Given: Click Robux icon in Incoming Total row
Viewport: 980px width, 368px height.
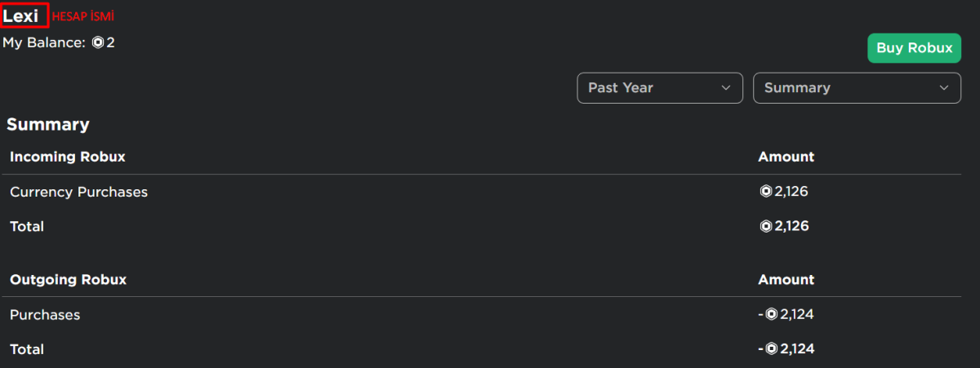Looking at the screenshot, I should tap(766, 226).
